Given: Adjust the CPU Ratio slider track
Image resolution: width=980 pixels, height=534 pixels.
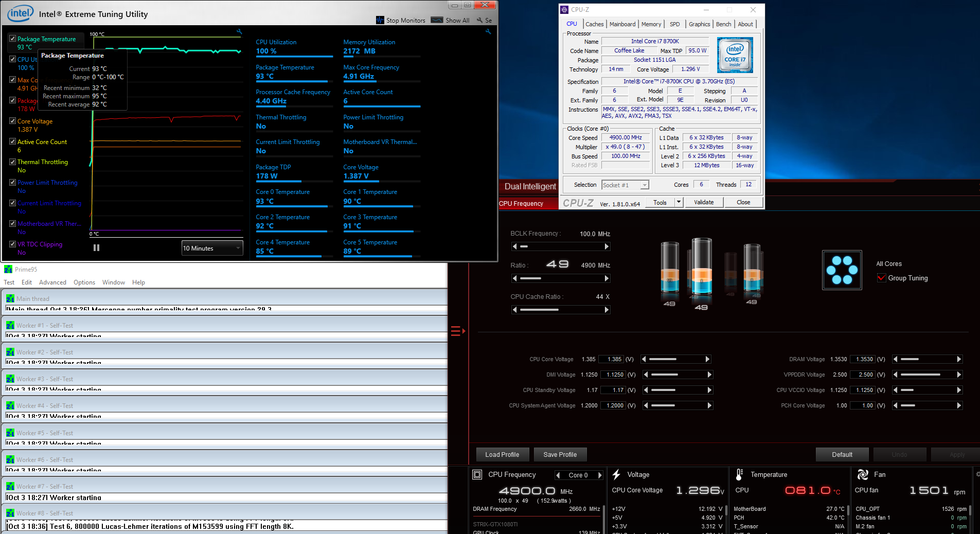Looking at the screenshot, I should tap(561, 278).
